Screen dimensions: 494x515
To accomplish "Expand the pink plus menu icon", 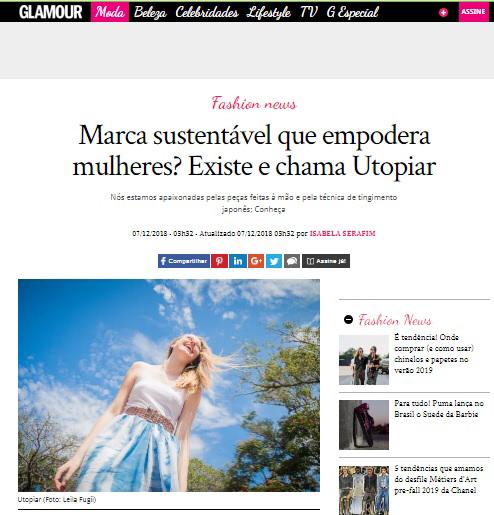I will pyautogui.click(x=443, y=13).
